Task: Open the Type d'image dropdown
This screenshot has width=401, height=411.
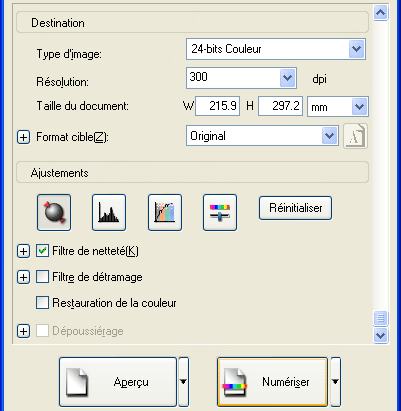Action: (357, 49)
